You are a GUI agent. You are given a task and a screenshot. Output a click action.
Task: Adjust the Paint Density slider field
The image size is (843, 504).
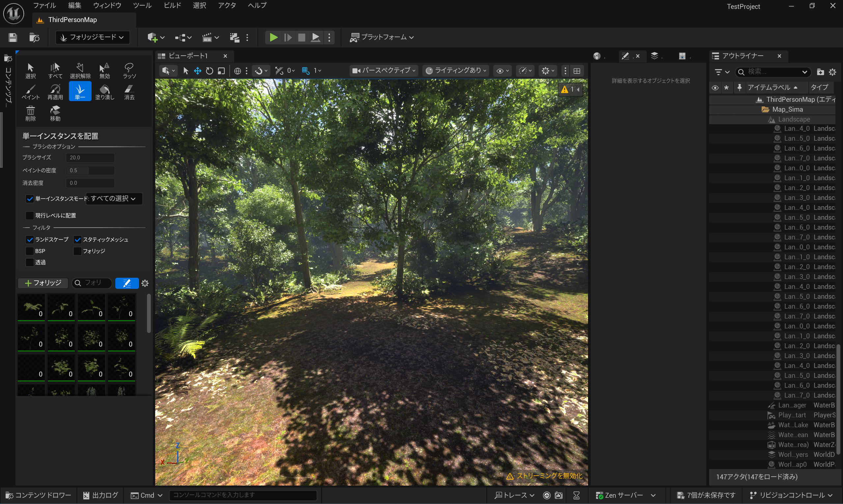pyautogui.click(x=90, y=170)
